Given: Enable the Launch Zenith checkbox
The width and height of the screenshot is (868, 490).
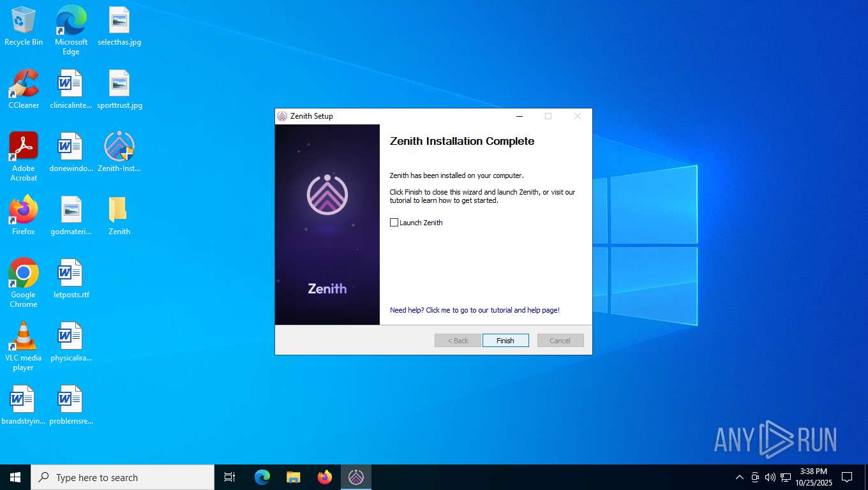Looking at the screenshot, I should [394, 223].
